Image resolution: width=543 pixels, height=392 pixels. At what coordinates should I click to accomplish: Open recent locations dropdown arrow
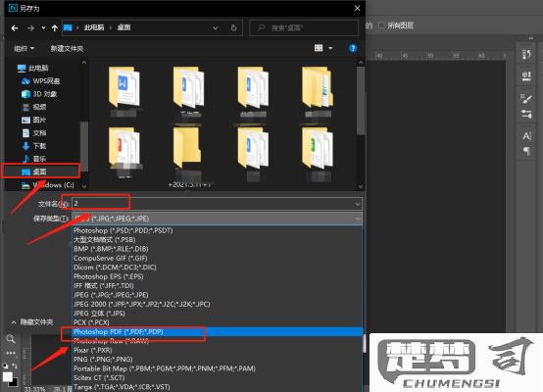[x=43, y=28]
